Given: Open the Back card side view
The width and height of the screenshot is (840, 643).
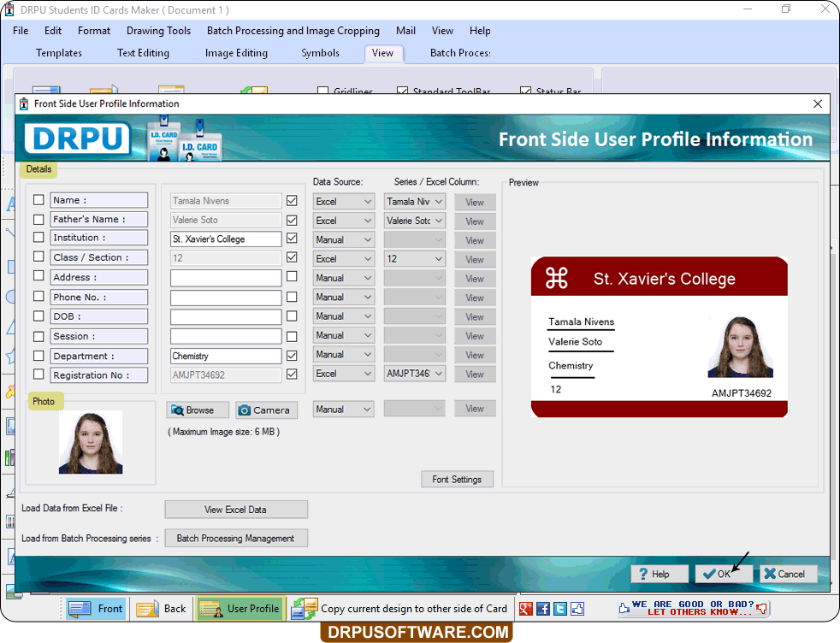Looking at the screenshot, I should pos(161,609).
